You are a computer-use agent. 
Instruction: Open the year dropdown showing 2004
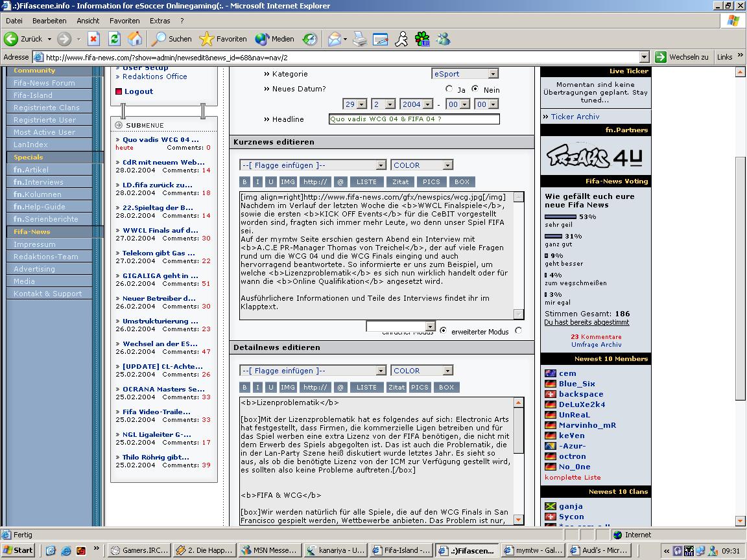point(416,104)
